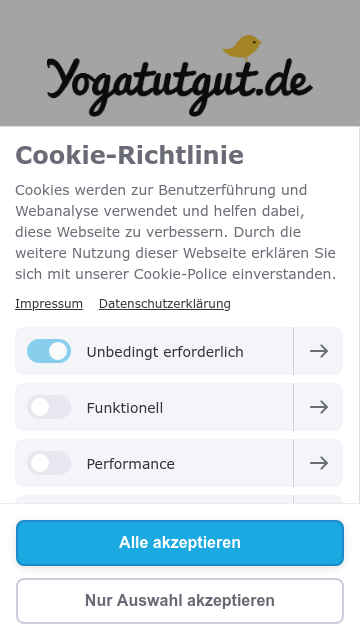Expand the Funktionell category label
The image size is (360, 640).
tap(124, 408)
